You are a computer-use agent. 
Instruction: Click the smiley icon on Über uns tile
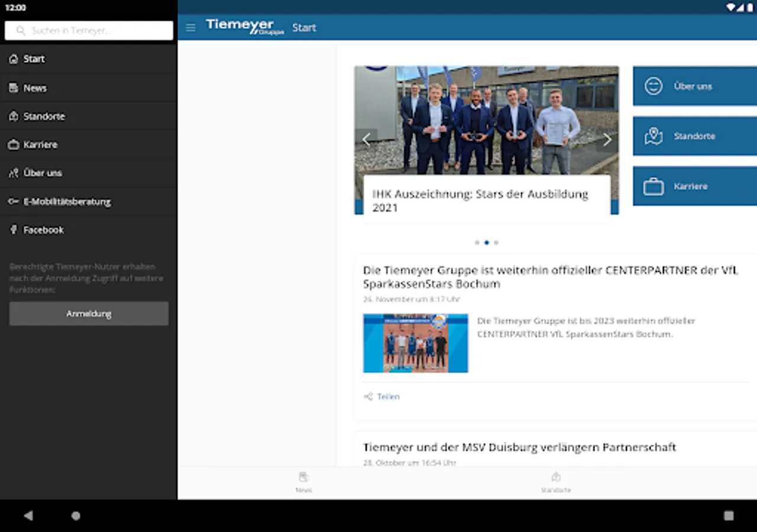pos(654,86)
